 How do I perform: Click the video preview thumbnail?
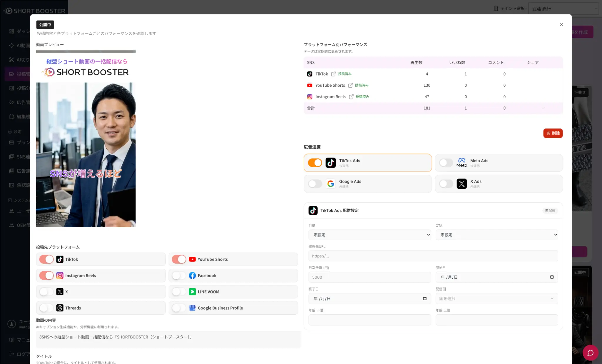pyautogui.click(x=86, y=139)
